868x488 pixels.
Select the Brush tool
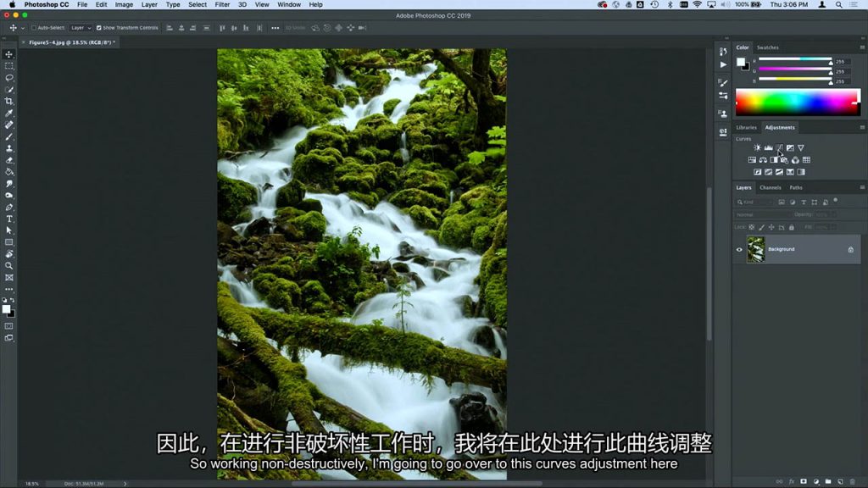tap(8, 136)
